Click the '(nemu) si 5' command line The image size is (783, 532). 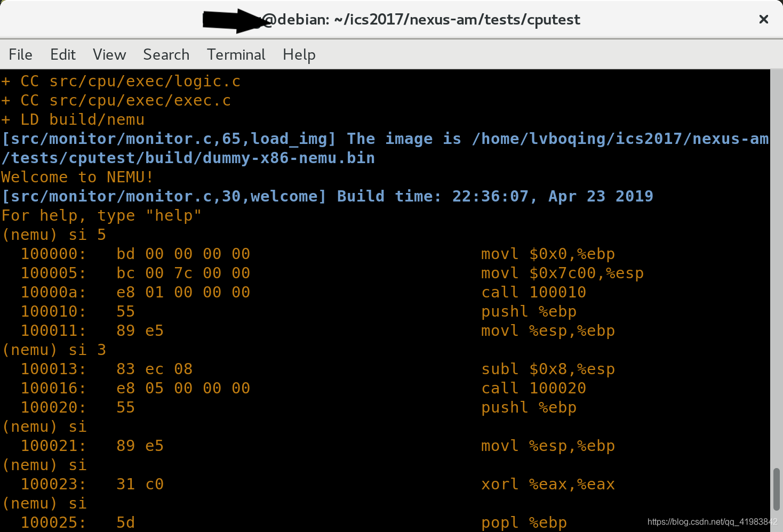pyautogui.click(x=54, y=235)
